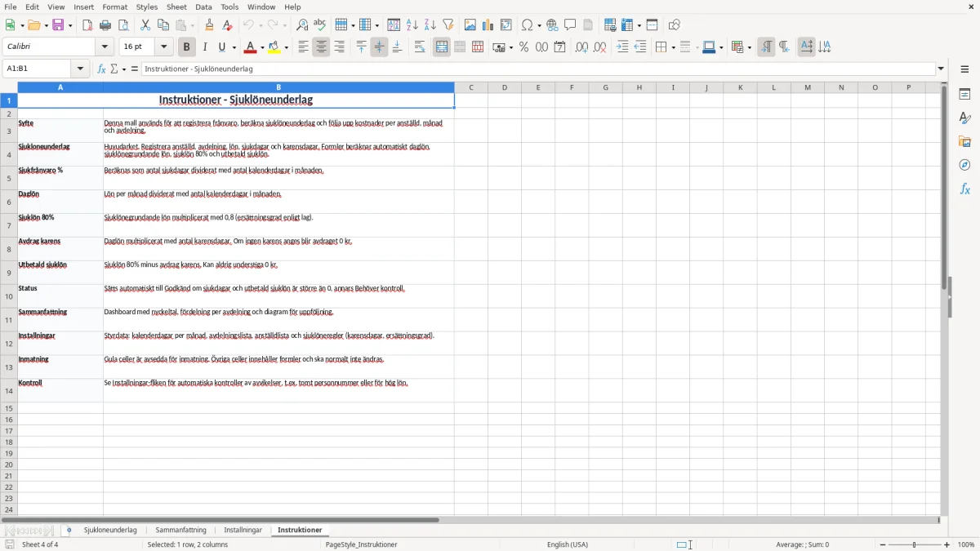Image resolution: width=980 pixels, height=551 pixels.
Task: Sort descending Z to A
Action: [430, 25]
